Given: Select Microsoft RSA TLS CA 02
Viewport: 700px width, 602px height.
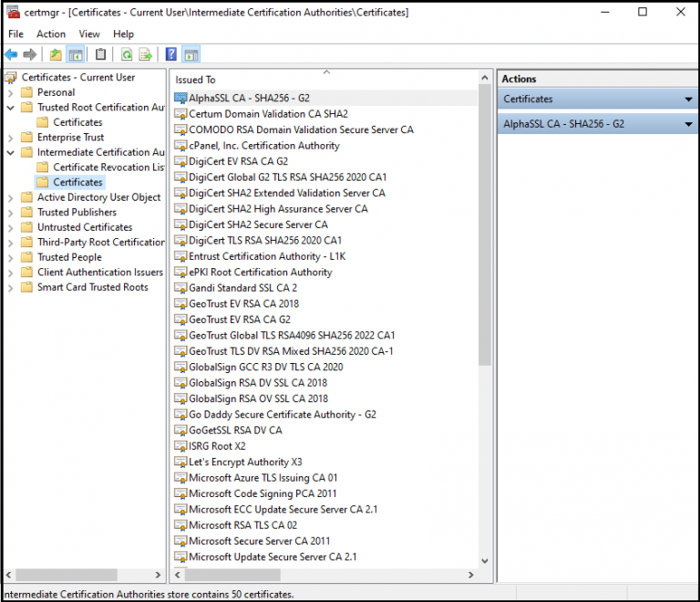Looking at the screenshot, I should (242, 525).
